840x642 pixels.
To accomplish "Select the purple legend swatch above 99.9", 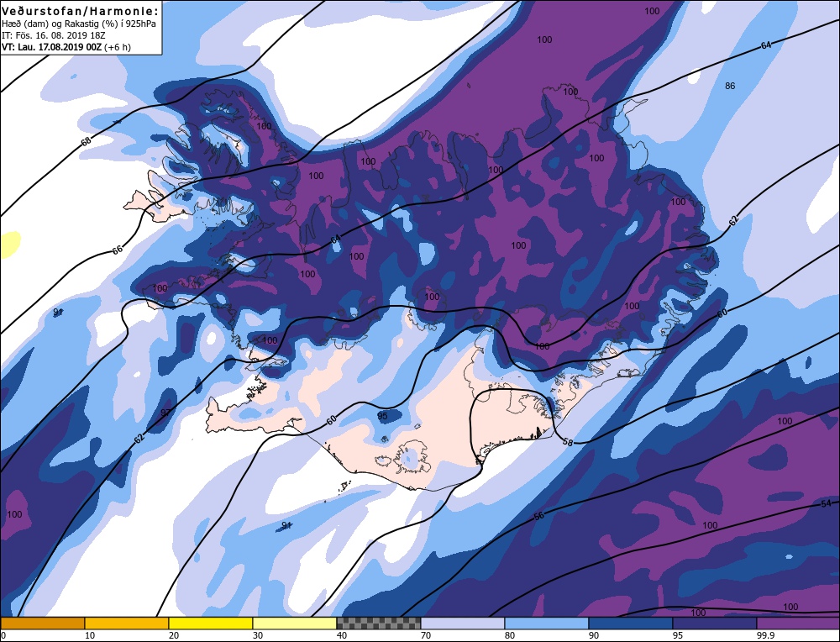I will tap(798, 623).
